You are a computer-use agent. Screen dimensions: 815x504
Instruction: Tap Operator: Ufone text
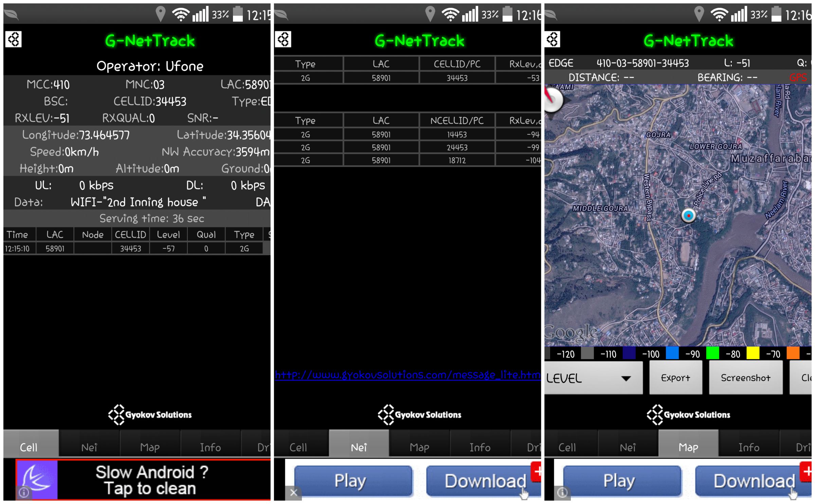click(x=150, y=66)
